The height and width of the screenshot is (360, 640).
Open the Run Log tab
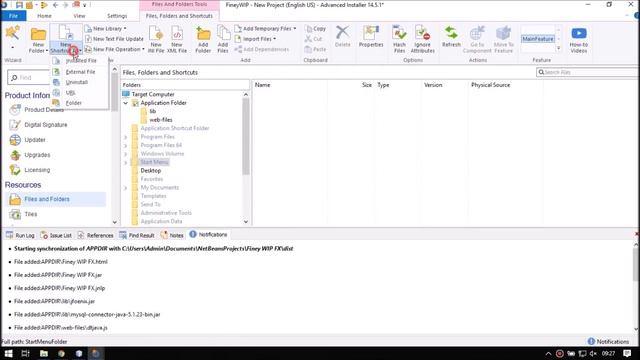pyautogui.click(x=20, y=235)
